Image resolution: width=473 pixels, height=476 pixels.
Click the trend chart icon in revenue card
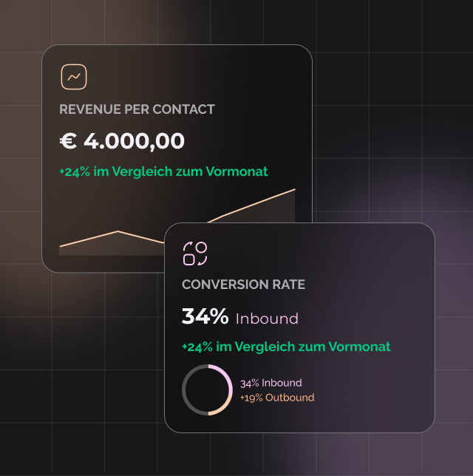tap(74, 77)
